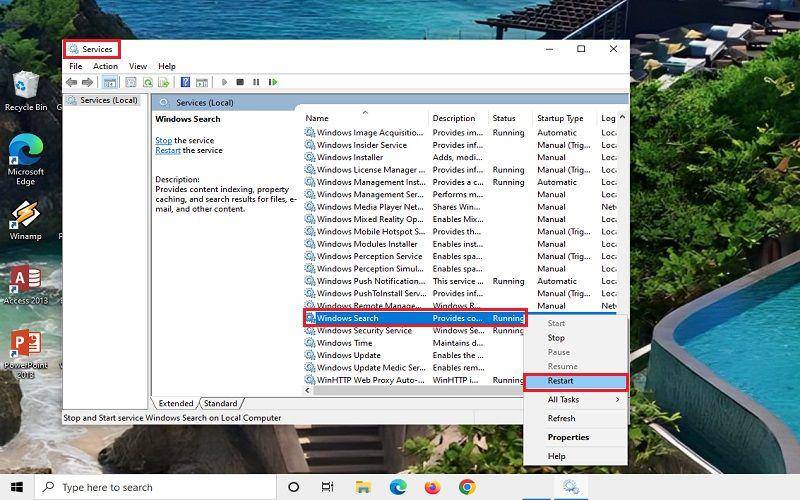This screenshot has width=800, height=500.
Task: Open Google Chrome from the taskbar
Action: click(467, 487)
